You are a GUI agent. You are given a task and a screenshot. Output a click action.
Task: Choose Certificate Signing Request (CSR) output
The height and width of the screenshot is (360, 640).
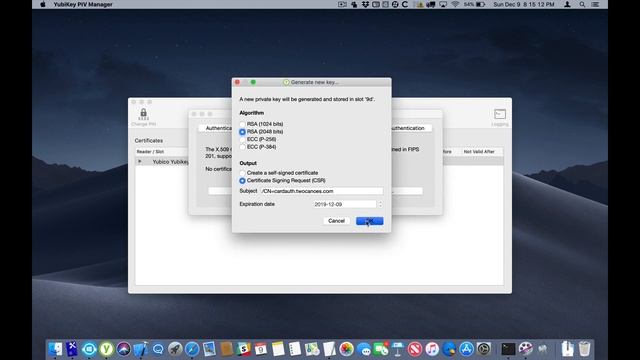[242, 180]
